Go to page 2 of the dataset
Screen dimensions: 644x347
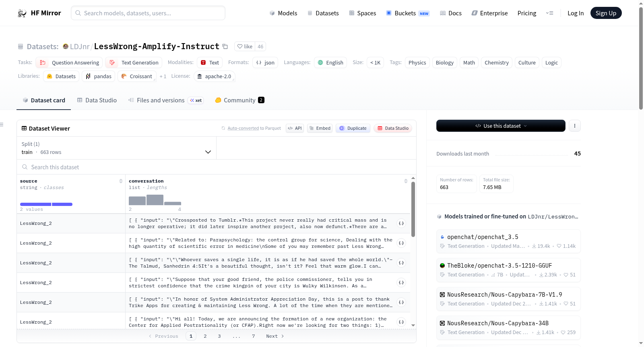[205, 336]
